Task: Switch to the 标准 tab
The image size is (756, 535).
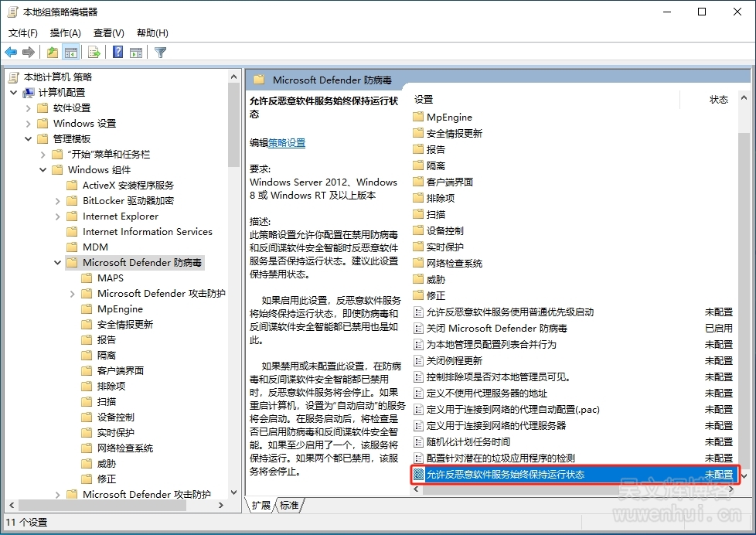Action: 289,506
